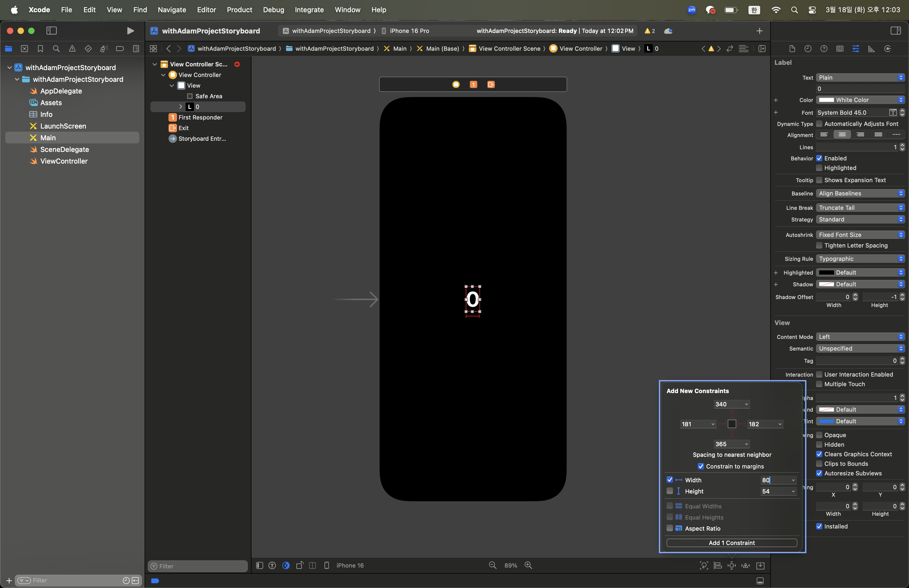Screen dimensions: 909x588
Task: Zoom out the storyboard canvas
Action: coord(493,565)
